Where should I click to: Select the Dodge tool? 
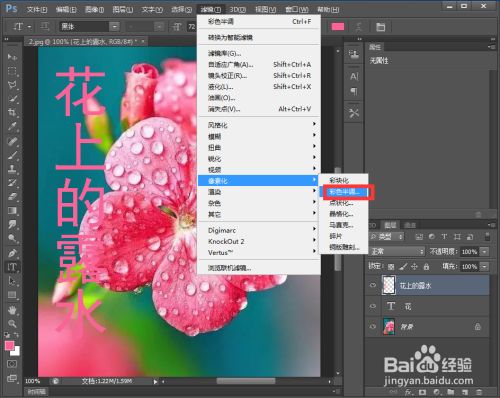point(12,238)
